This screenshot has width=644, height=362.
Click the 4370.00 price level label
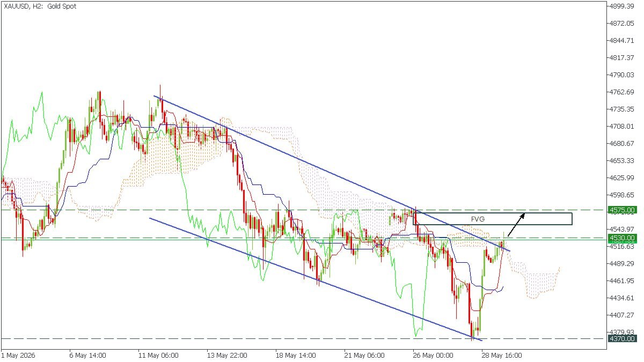pyautogui.click(x=622, y=338)
